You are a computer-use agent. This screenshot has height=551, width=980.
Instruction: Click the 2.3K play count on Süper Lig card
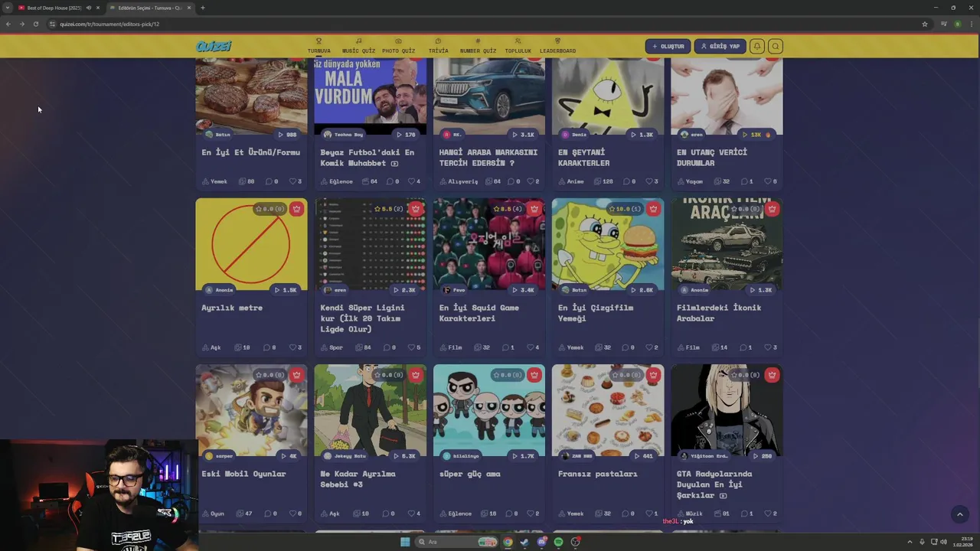tap(404, 290)
